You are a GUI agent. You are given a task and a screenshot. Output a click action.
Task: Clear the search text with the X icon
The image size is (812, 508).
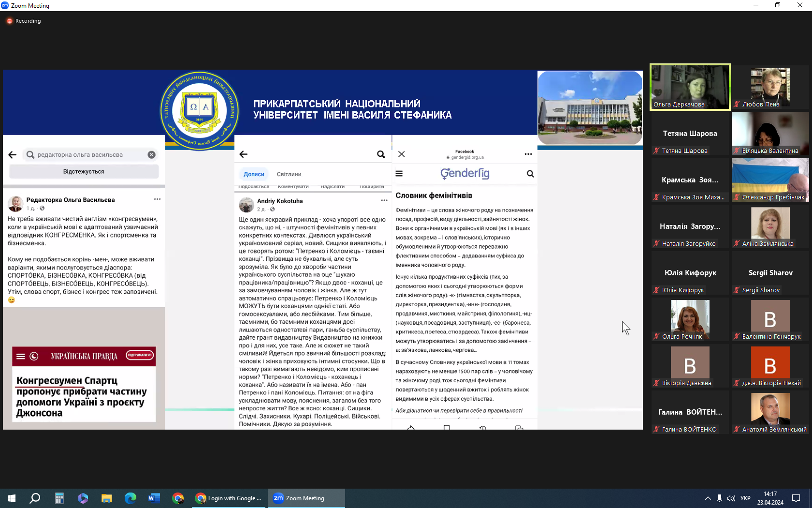click(151, 155)
